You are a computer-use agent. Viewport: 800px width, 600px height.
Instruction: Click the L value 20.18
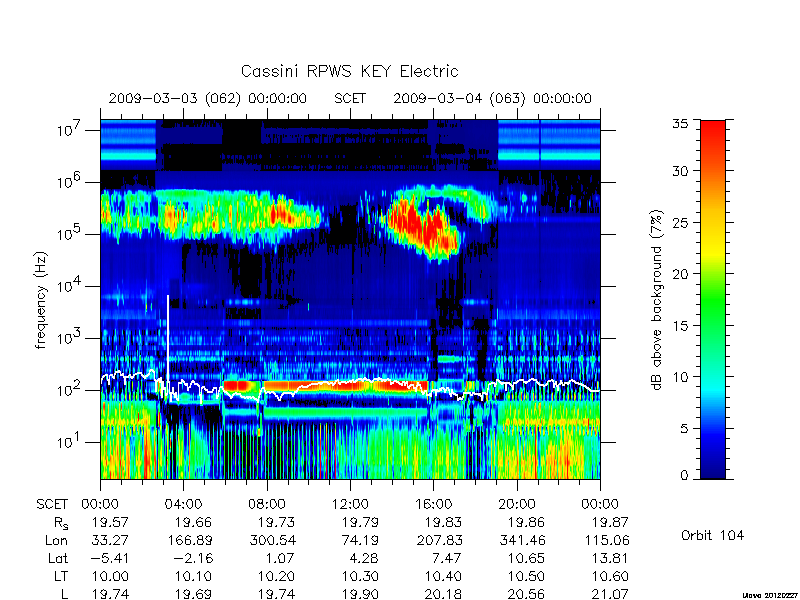(443, 594)
